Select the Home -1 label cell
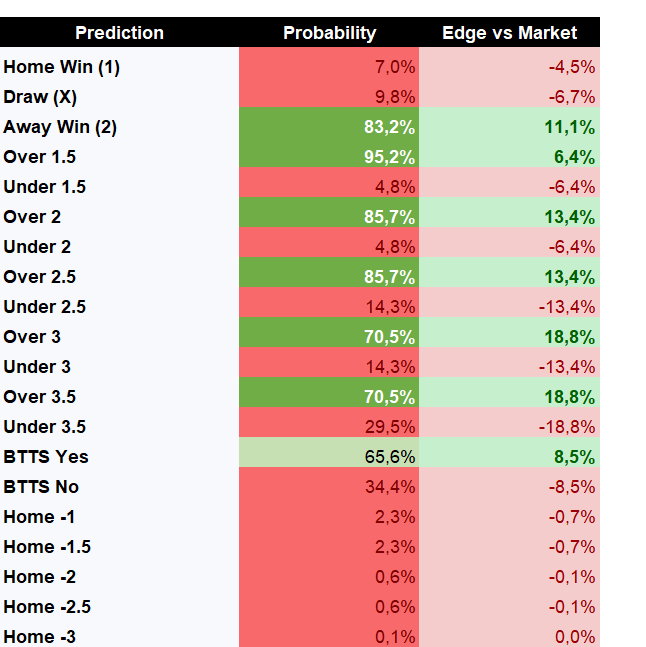 click(119, 517)
